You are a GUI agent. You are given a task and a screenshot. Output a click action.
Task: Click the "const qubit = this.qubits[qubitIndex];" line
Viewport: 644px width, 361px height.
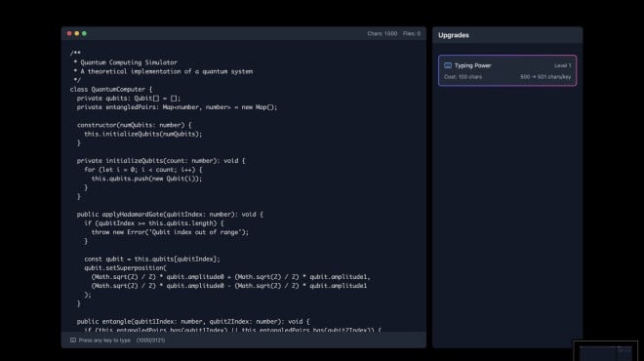click(x=152, y=260)
